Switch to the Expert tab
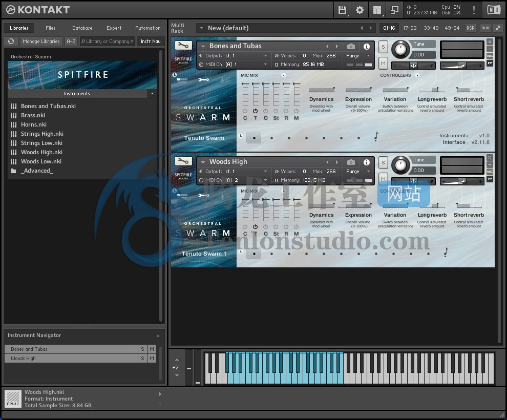507x420 pixels. [114, 28]
